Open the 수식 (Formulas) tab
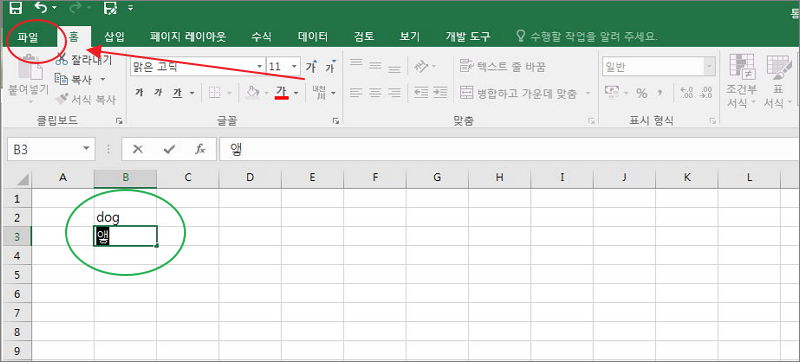This screenshot has width=800, height=362. tap(261, 37)
